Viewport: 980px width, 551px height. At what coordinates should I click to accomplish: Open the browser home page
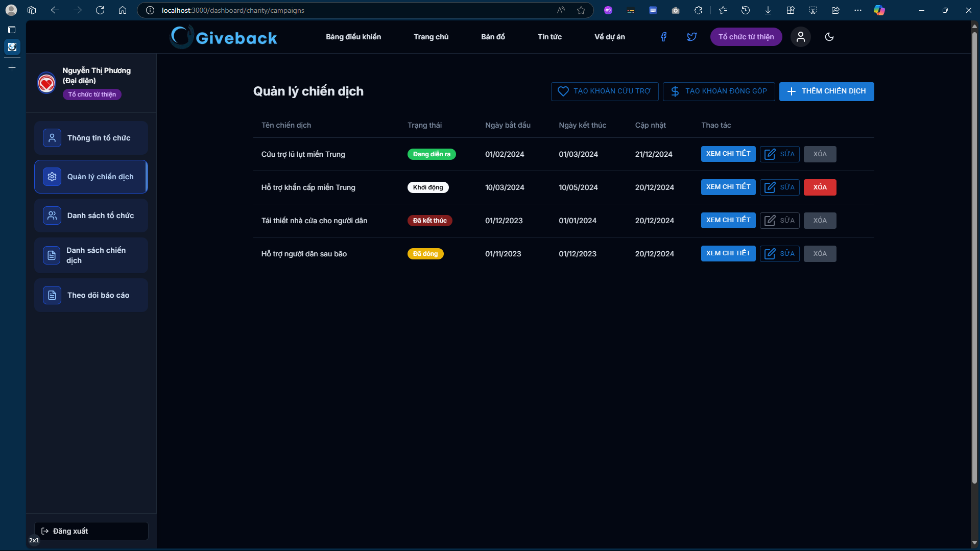(123, 10)
